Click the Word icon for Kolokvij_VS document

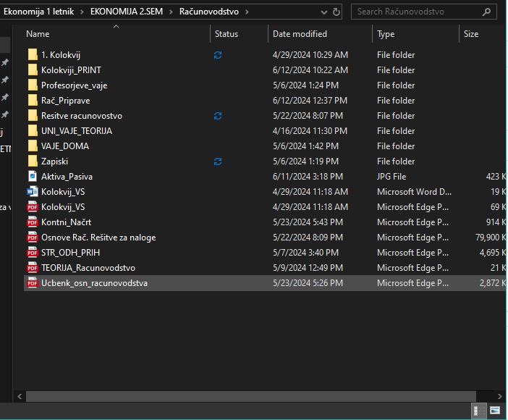[32, 192]
